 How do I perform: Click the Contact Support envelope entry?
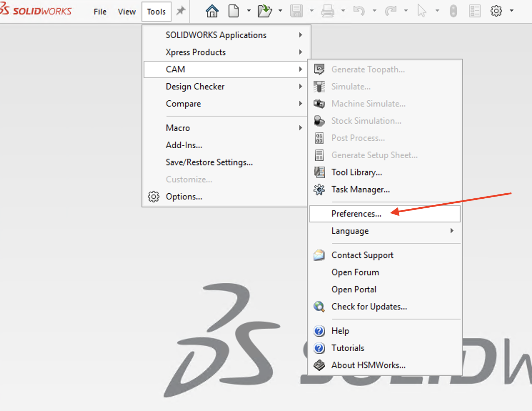coord(385,255)
